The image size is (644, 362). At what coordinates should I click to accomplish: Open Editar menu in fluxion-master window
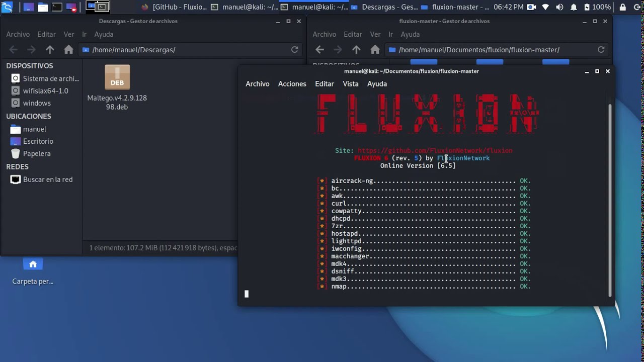(x=353, y=34)
